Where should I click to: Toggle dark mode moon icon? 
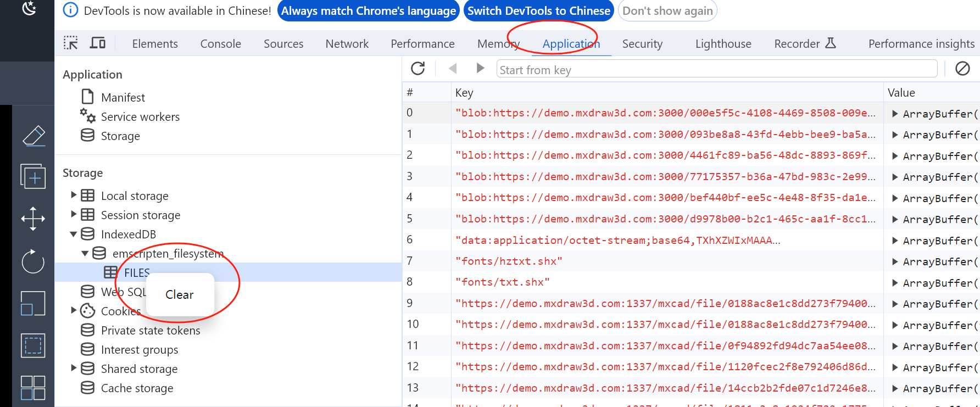[x=29, y=8]
